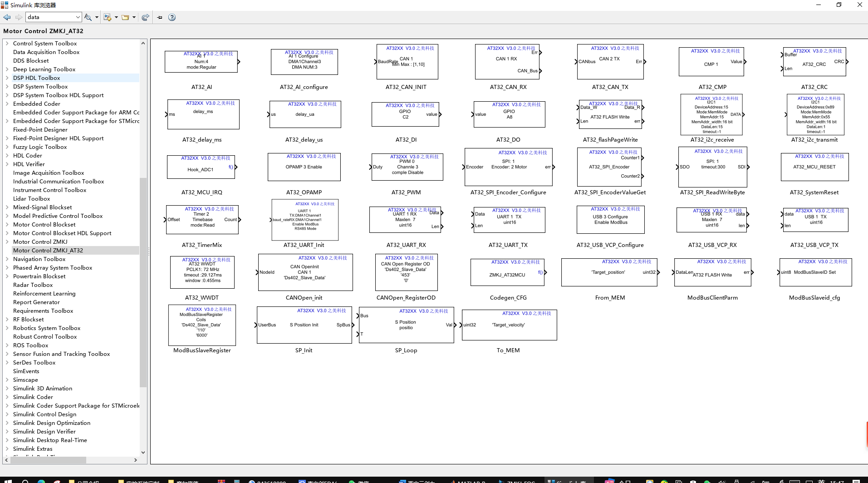Expand Control System Toolbox tree node

(7, 44)
